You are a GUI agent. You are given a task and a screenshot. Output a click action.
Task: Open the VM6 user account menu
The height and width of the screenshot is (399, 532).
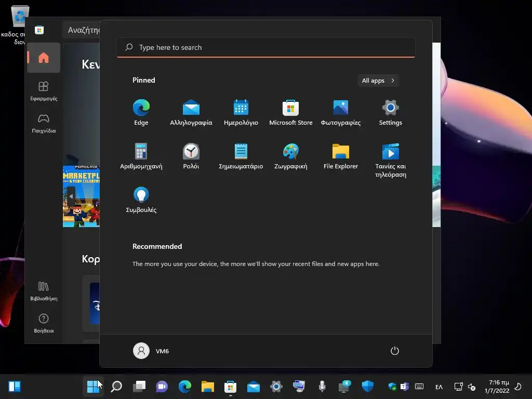[151, 351]
